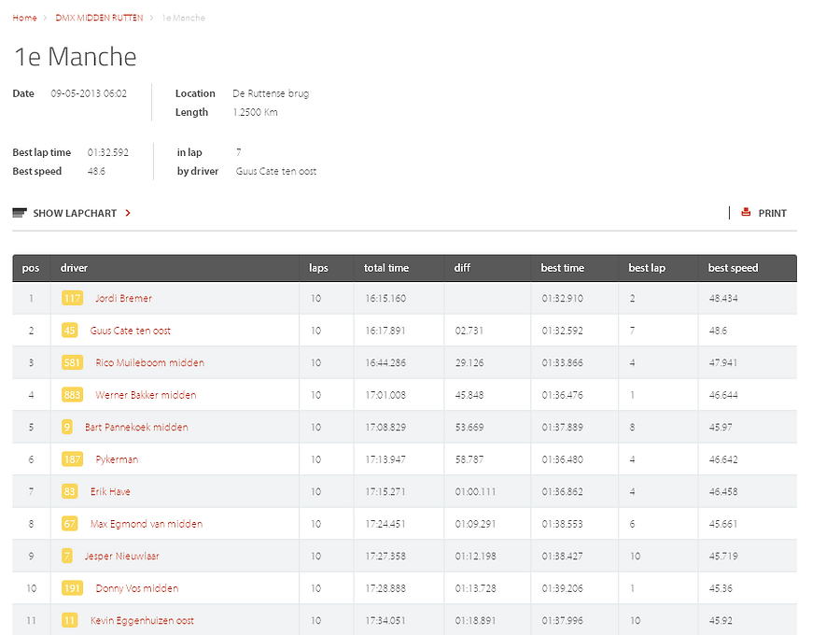Open driver Bart Pannekoek midden
The width and height of the screenshot is (840, 635).
[x=136, y=427]
